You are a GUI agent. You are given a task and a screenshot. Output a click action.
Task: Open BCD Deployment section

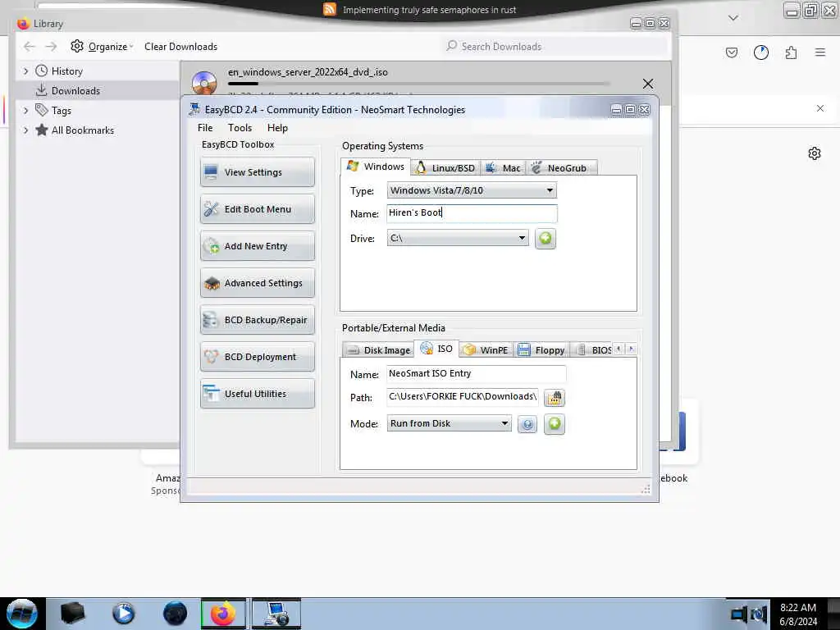click(258, 357)
